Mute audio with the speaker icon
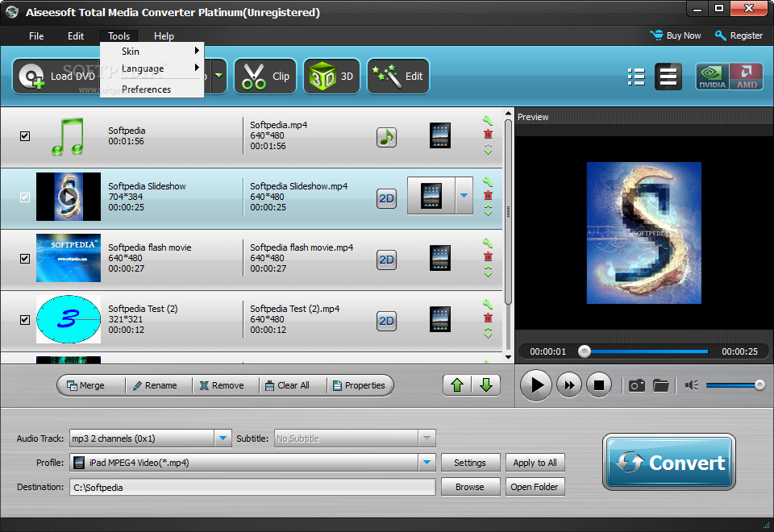Image resolution: width=774 pixels, height=532 pixels. pyautogui.click(x=691, y=385)
